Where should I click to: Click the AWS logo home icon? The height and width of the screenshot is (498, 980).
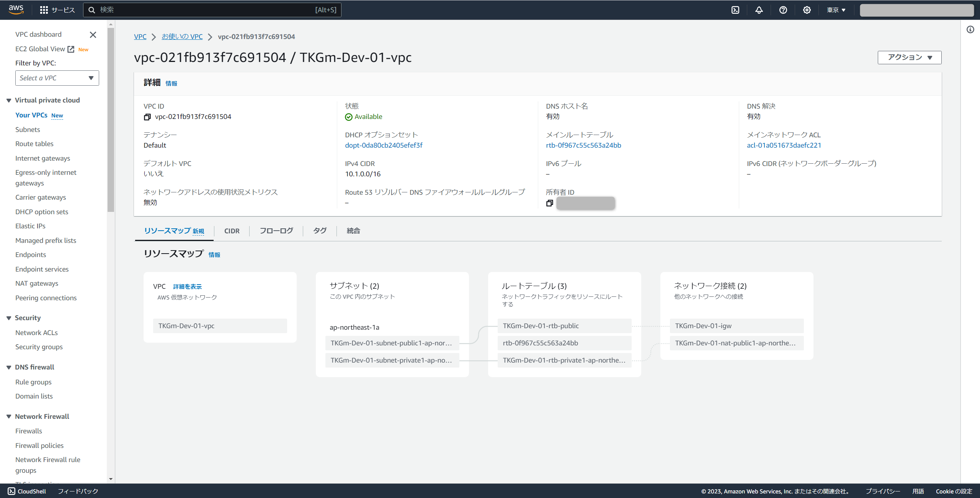pos(16,10)
